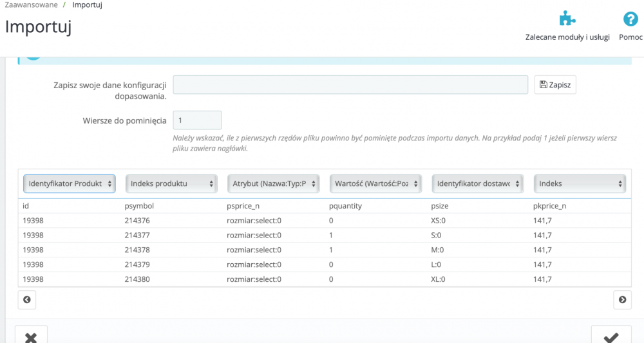Click the left arrow column navigation button
The height and width of the screenshot is (343, 644).
click(27, 299)
